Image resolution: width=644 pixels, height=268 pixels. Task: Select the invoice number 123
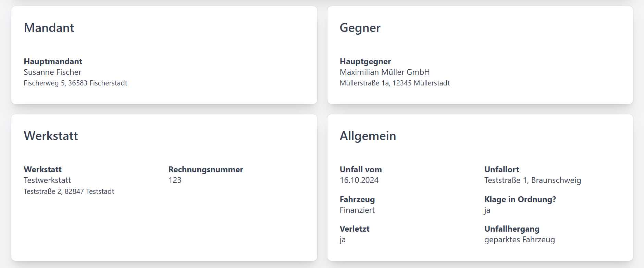175,180
